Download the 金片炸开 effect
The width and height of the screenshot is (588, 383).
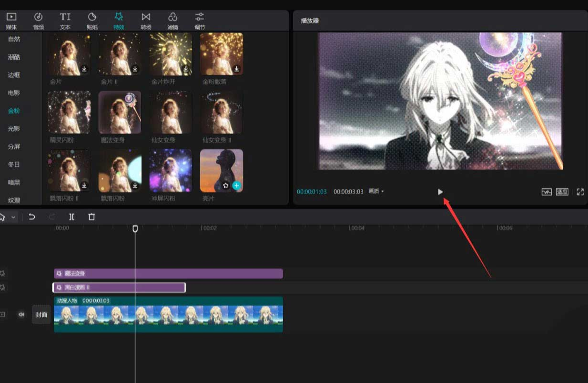(x=185, y=69)
